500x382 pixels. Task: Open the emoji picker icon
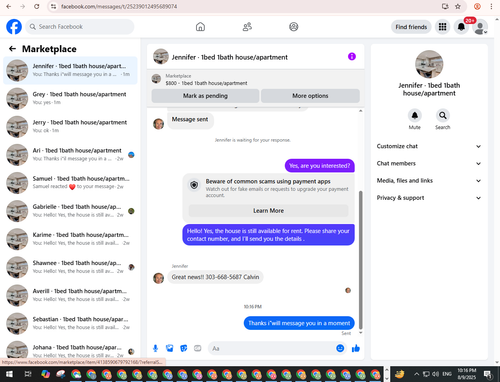(340, 348)
